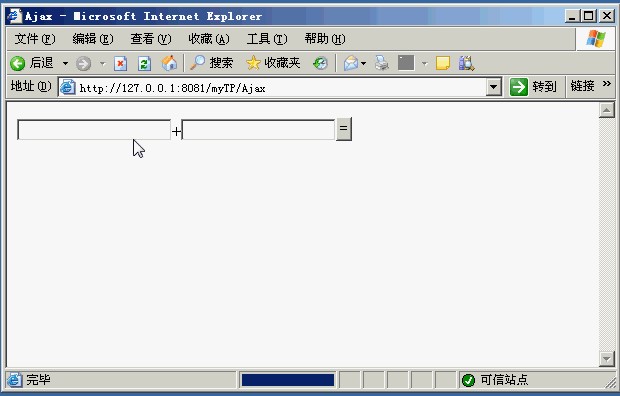620x396 pixels.
Task: Refresh the page with green arrows icon
Action: [144, 63]
